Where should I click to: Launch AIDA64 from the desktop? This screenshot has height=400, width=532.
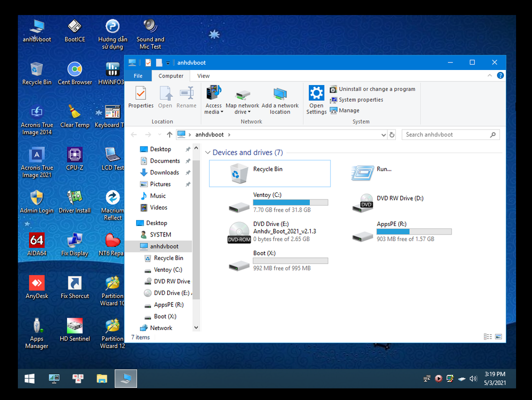point(37,244)
